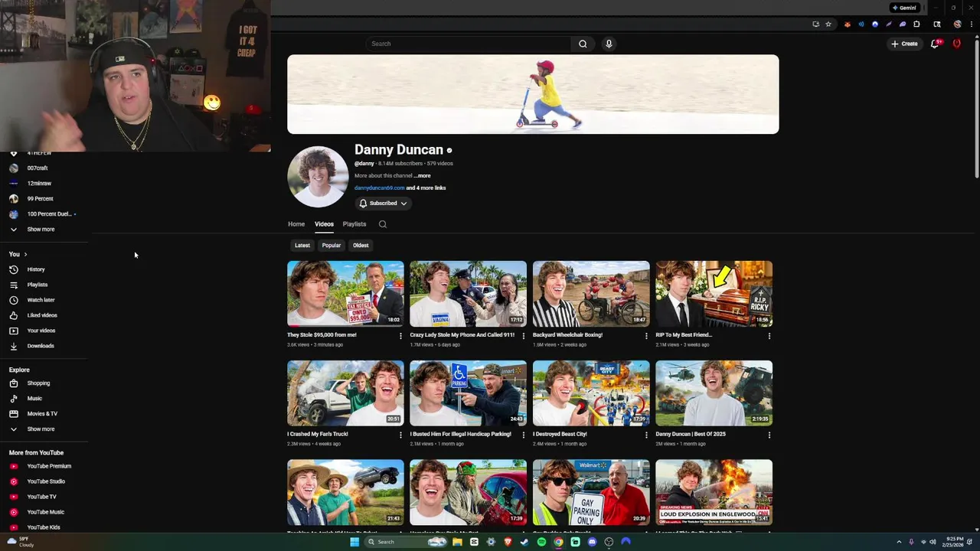Click the Create button
The height and width of the screenshot is (551, 980).
click(x=904, y=44)
